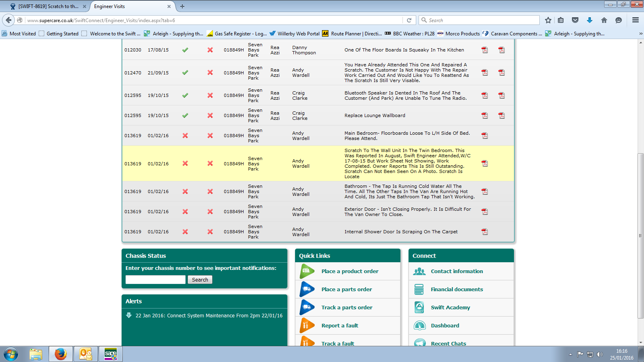Click the Firefox downloads arrow icon
Screen dimensions: 644x362
pyautogui.click(x=590, y=20)
